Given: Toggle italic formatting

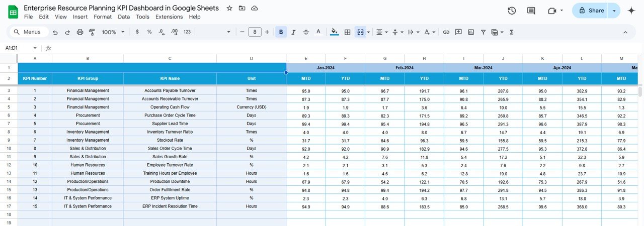Looking at the screenshot, I should [x=294, y=32].
